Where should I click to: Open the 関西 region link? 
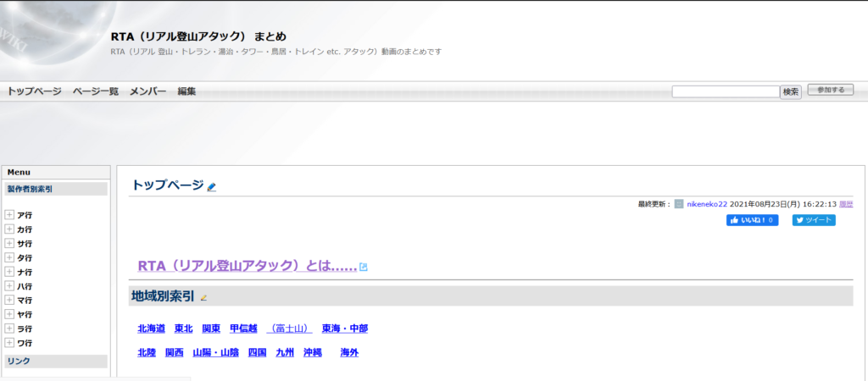(x=175, y=353)
